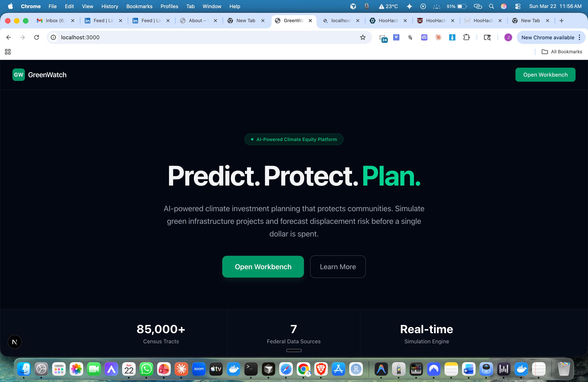Open the Chrome three-dot menu

(x=579, y=37)
